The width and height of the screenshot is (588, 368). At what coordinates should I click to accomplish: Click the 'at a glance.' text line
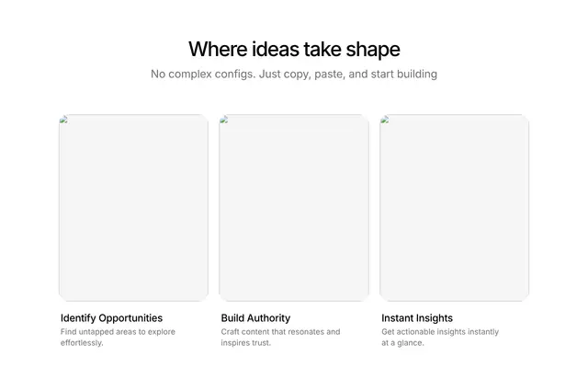click(402, 343)
